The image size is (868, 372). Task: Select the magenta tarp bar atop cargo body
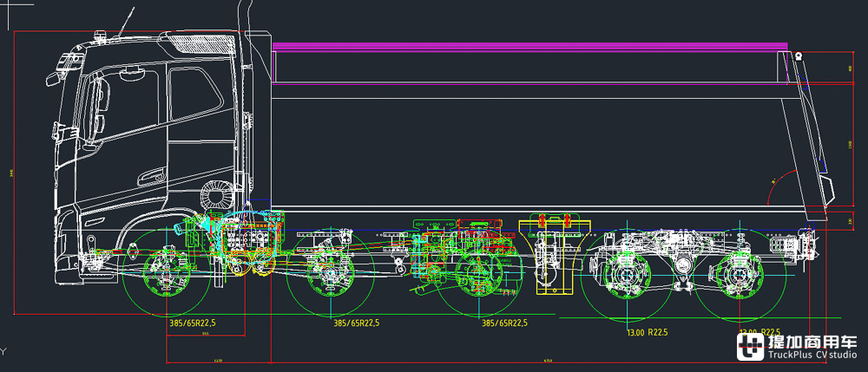click(x=529, y=46)
